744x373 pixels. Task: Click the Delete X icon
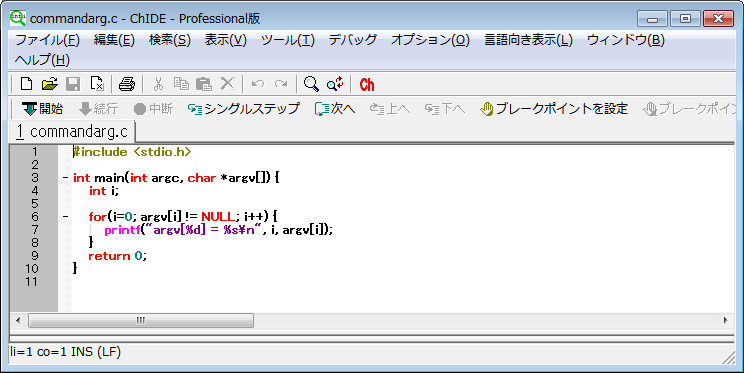point(227,84)
